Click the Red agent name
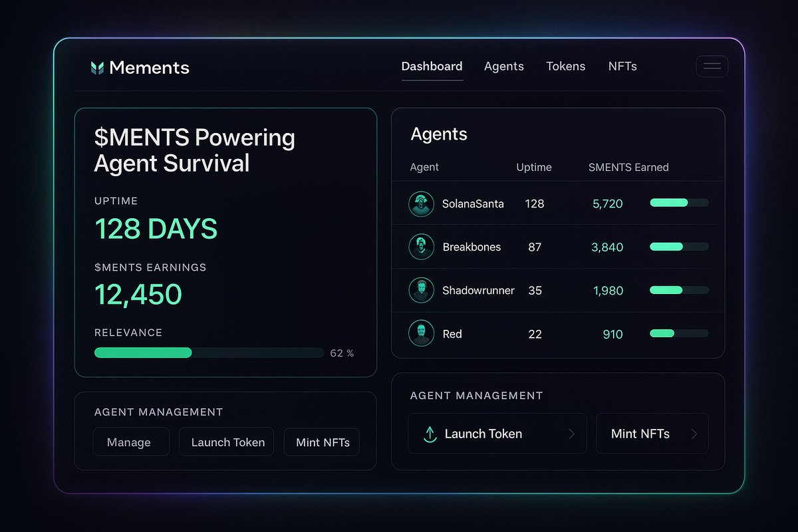 tap(452, 334)
